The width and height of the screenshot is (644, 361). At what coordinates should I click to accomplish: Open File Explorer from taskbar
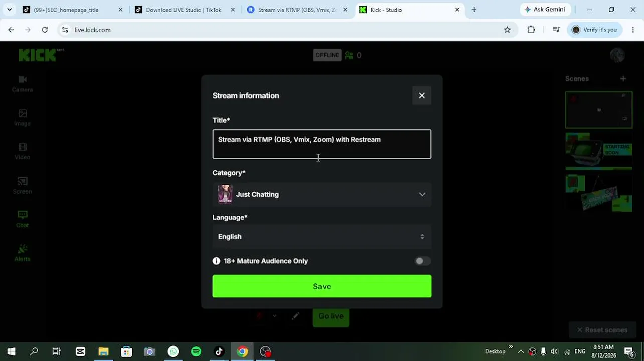pos(103,351)
